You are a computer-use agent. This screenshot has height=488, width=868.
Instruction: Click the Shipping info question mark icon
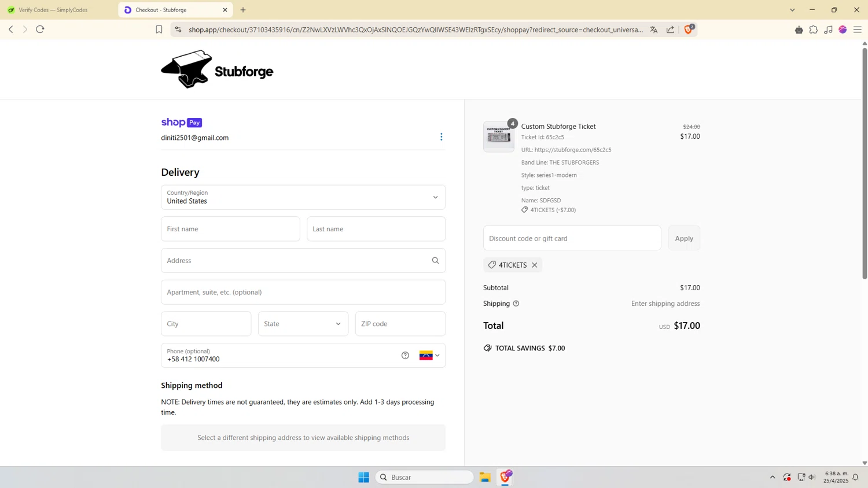pos(516,304)
